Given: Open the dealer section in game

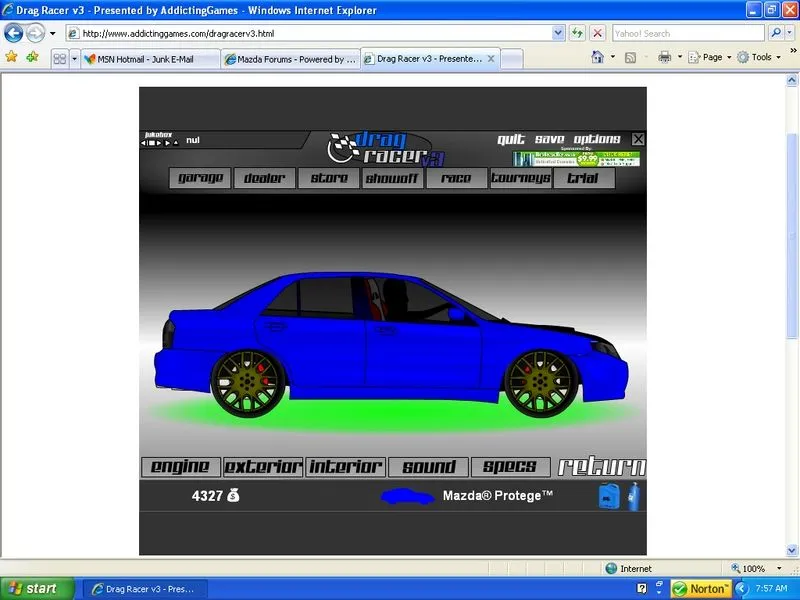Looking at the screenshot, I should (x=265, y=178).
